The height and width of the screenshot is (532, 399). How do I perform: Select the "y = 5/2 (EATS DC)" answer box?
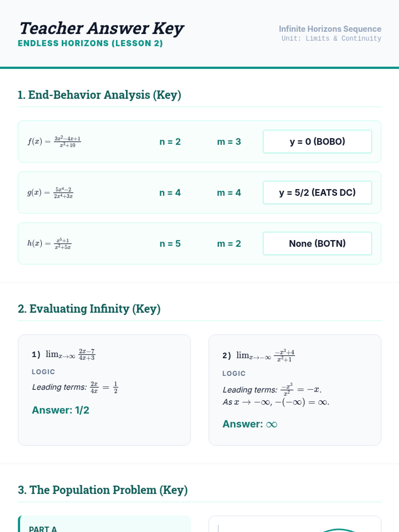(317, 193)
